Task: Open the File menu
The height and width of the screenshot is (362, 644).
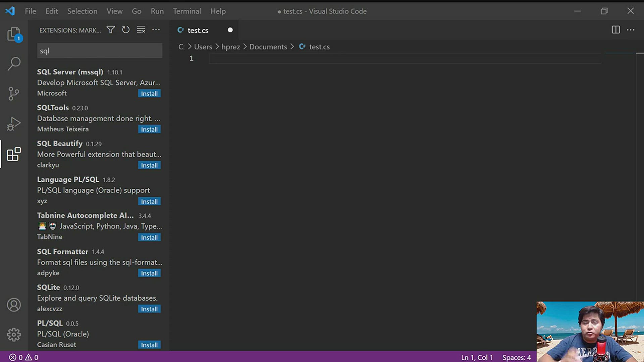Action: point(30,11)
